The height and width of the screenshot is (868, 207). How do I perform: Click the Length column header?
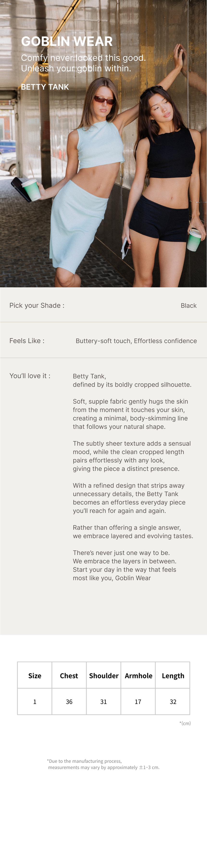173,676
